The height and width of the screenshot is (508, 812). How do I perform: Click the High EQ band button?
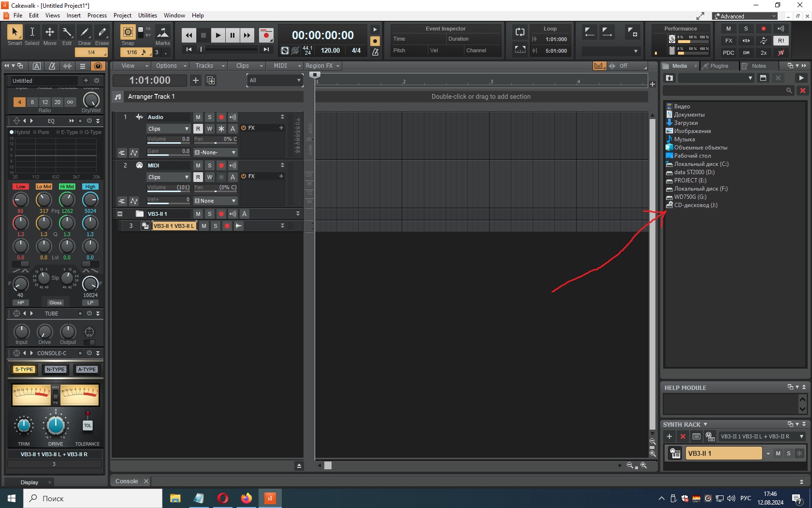(90, 187)
